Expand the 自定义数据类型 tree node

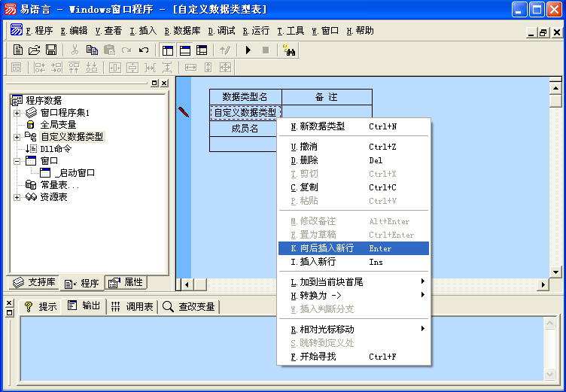pyautogui.click(x=17, y=137)
